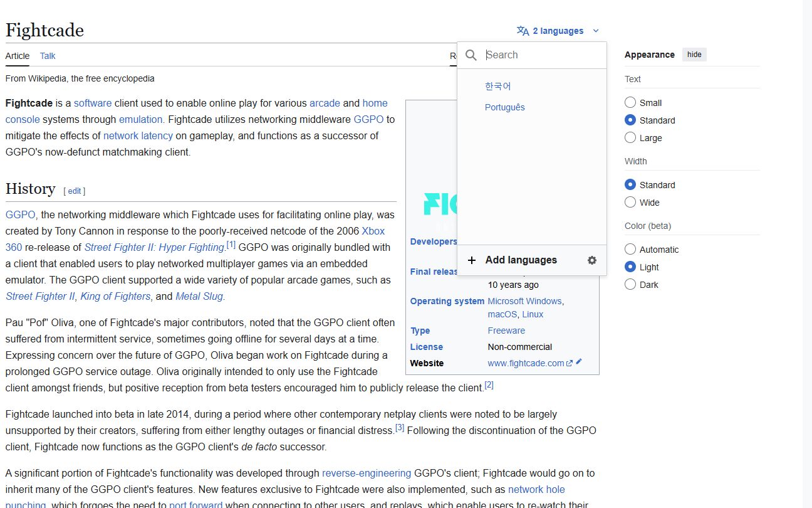Image resolution: width=812 pixels, height=508 pixels.
Task: Click the 'Fightcade' page title
Action: click(x=44, y=30)
